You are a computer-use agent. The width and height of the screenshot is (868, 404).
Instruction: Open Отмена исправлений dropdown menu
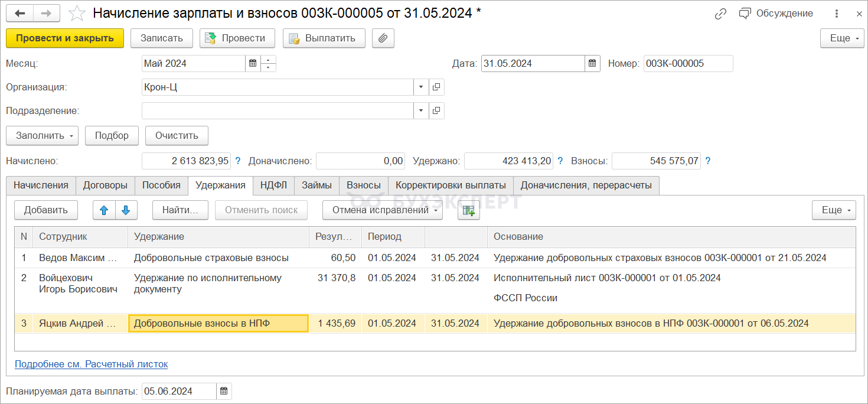coord(382,210)
